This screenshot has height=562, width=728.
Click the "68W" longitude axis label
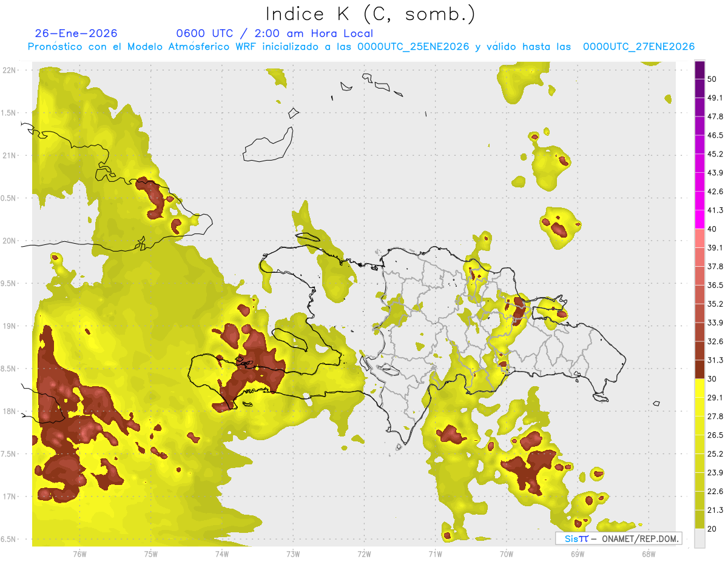pos(648,554)
